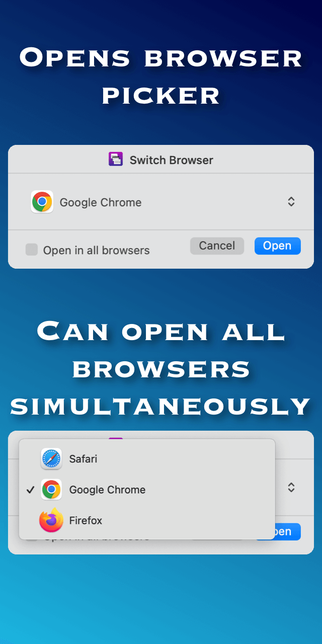Screen dimensions: 322x644
Task: Enable the Open in all browsers checkbox
Action: tap(32, 249)
